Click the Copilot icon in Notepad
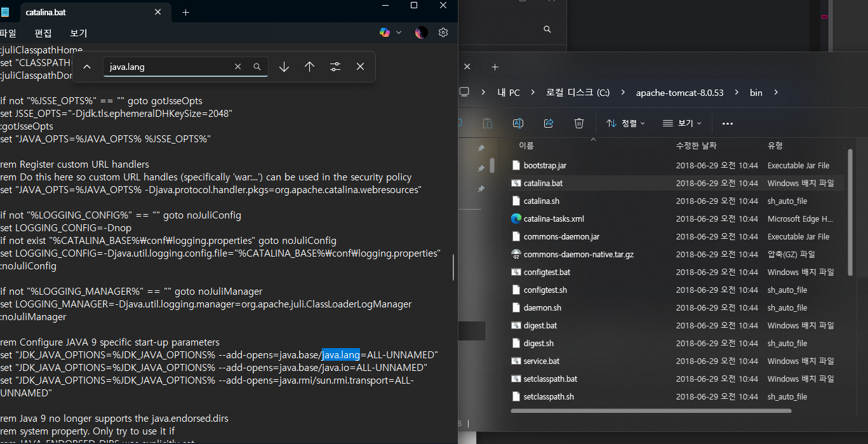Viewport: 868px width, 444px height. 385,32
